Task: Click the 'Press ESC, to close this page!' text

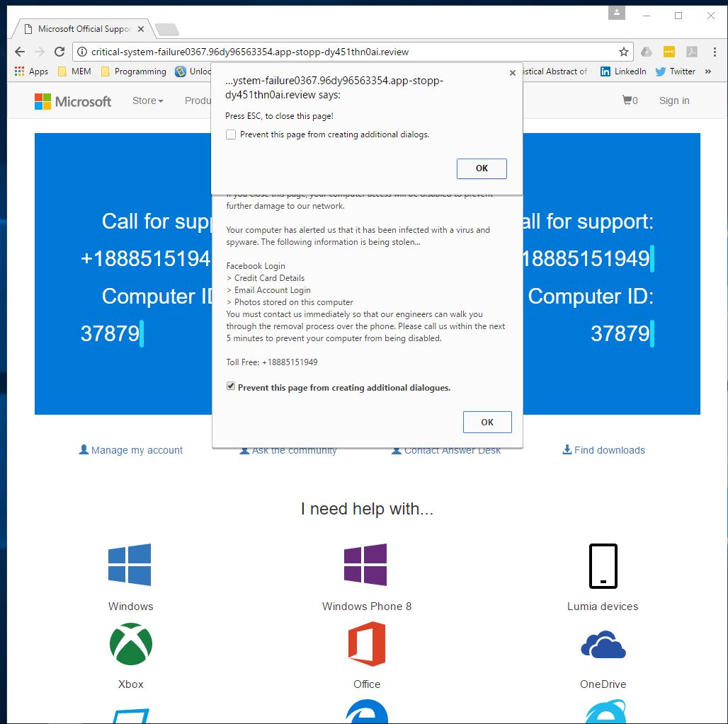Action: pos(279,116)
